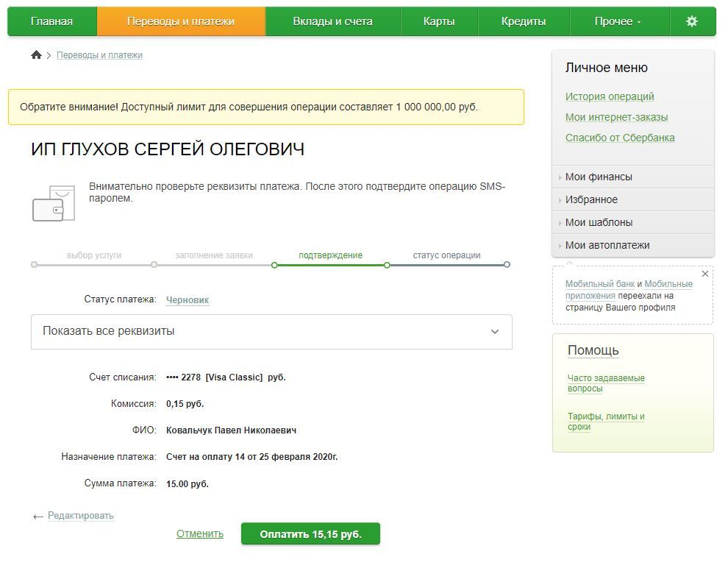Select the Карты tab

tap(439, 21)
